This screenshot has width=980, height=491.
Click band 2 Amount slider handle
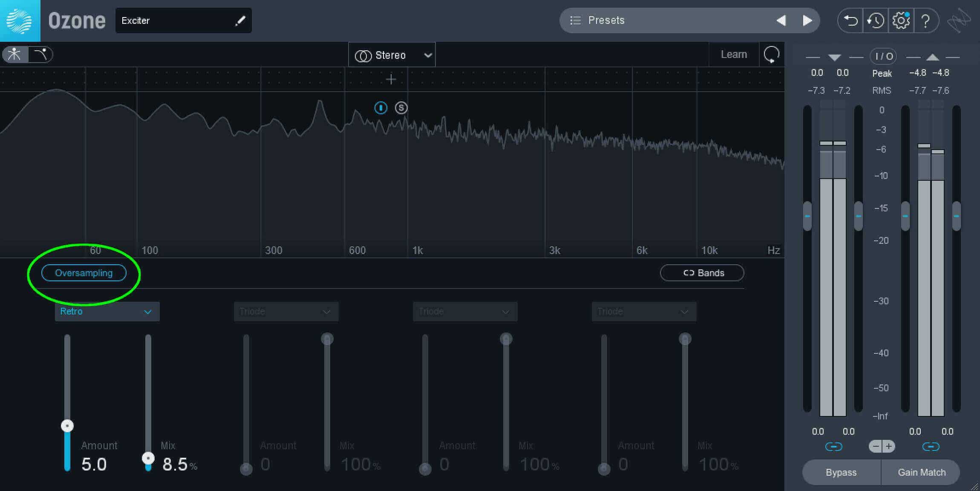[246, 469]
